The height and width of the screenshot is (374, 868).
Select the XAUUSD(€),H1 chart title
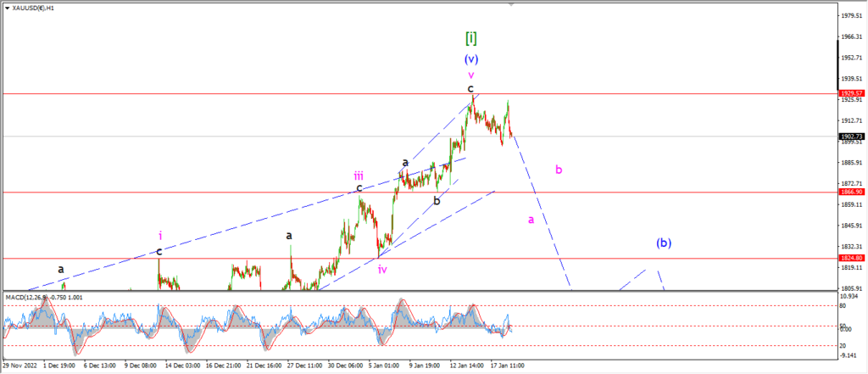33,8
